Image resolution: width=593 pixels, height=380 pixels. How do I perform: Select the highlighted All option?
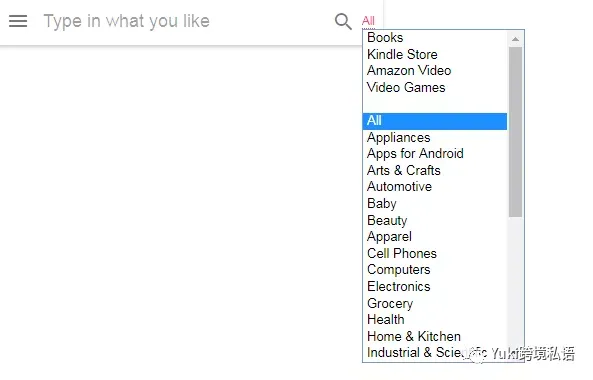[x=435, y=121]
